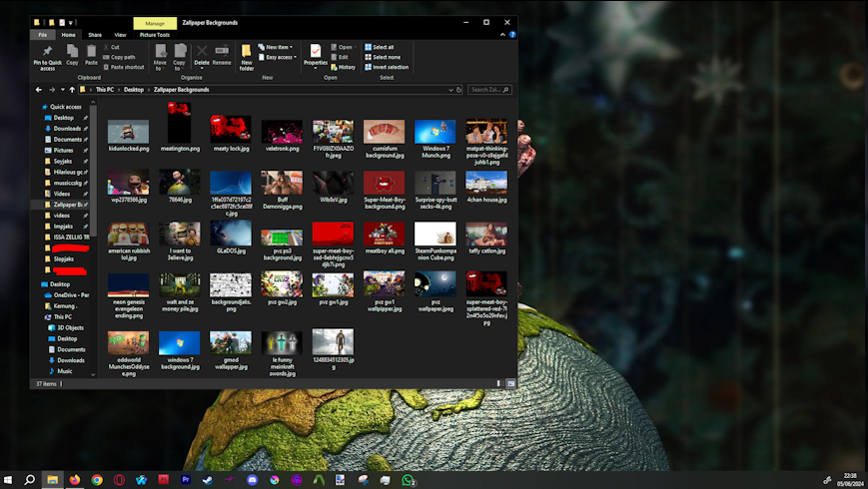Select the GLaDOS.jpg thumbnail
Screen dimensions: 868x489
click(x=231, y=235)
